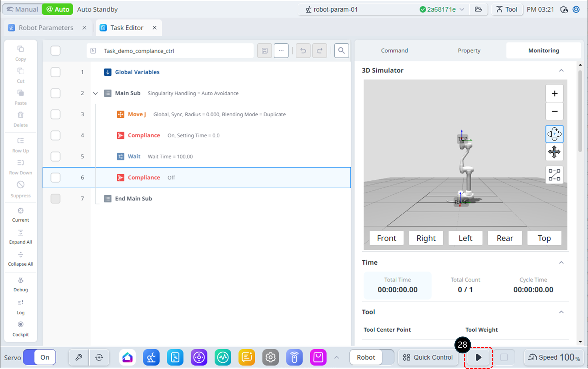Open Quick Control panel
The height and width of the screenshot is (369, 588).
428,357
